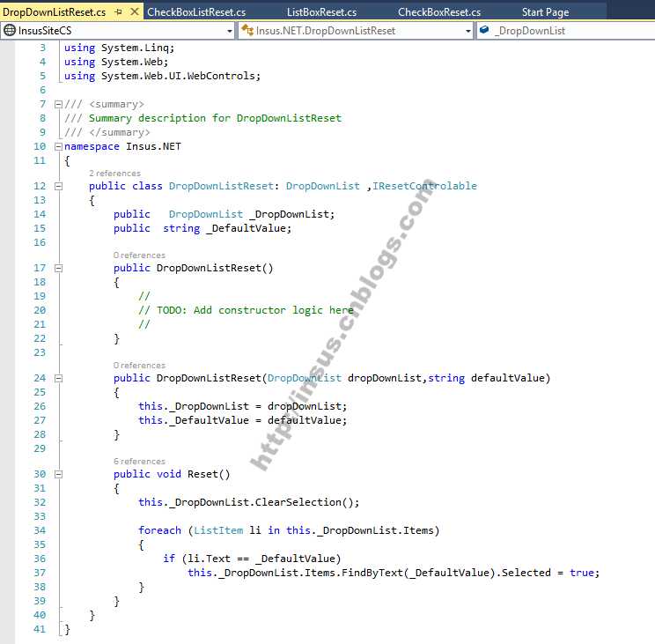The width and height of the screenshot is (655, 644).
Task: Switch to CheckBoxListReset.cs tab
Action: coord(196,12)
